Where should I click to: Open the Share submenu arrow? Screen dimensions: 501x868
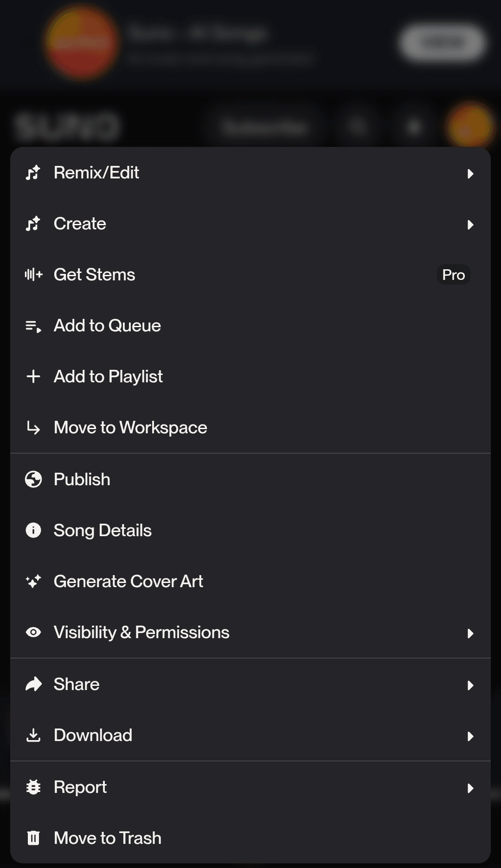(x=470, y=685)
